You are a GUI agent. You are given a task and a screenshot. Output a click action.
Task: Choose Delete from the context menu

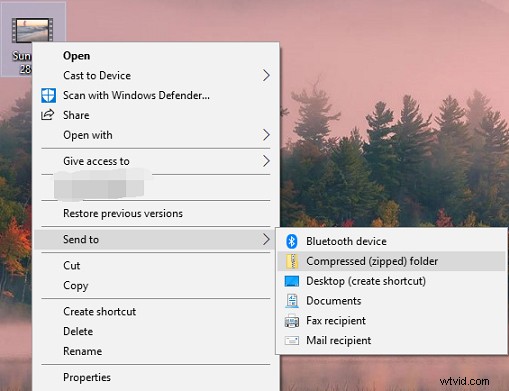[x=157, y=331]
